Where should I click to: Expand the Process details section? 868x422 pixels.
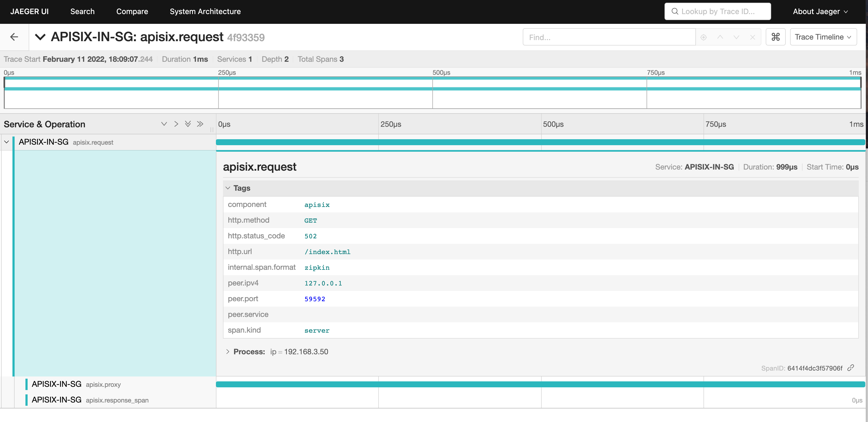(228, 351)
